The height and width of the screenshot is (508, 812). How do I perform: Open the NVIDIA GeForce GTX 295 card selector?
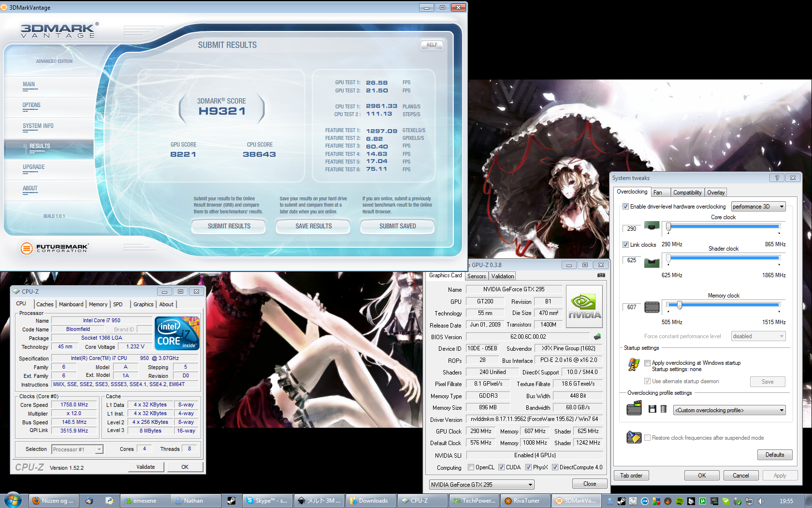(x=481, y=484)
